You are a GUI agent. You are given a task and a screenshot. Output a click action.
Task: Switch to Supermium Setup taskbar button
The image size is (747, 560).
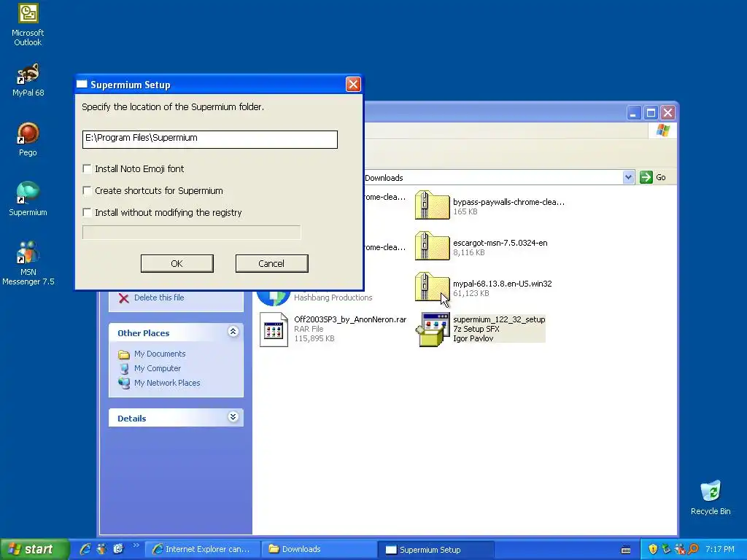435,550
